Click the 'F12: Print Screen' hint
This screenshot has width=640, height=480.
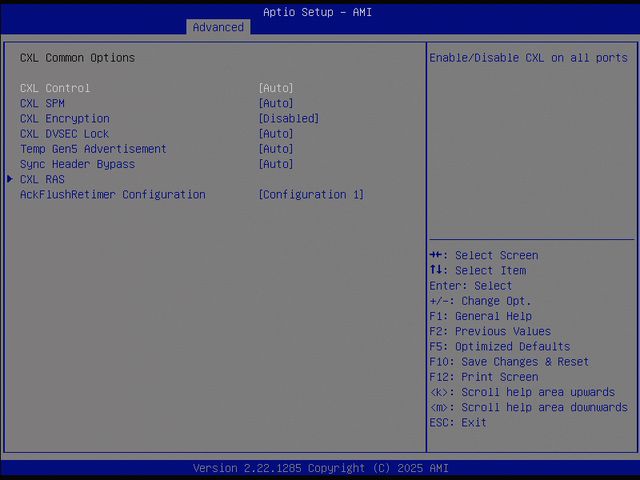484,377
